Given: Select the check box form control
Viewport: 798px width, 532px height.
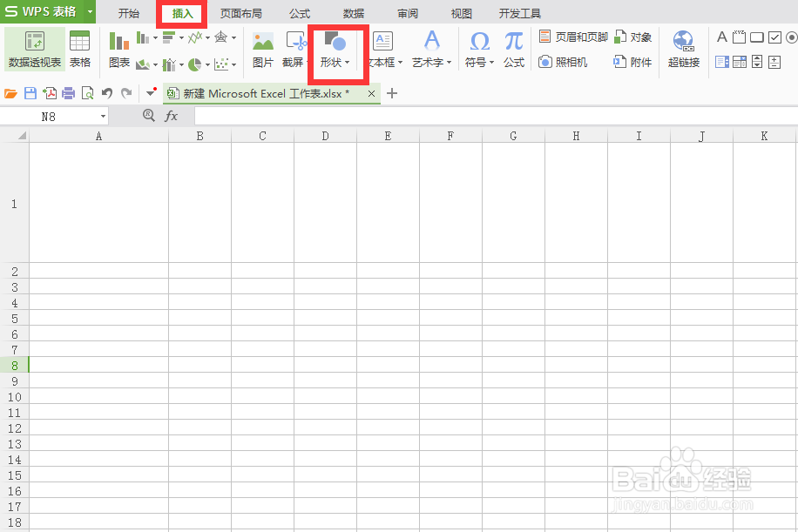Looking at the screenshot, I should [774, 37].
